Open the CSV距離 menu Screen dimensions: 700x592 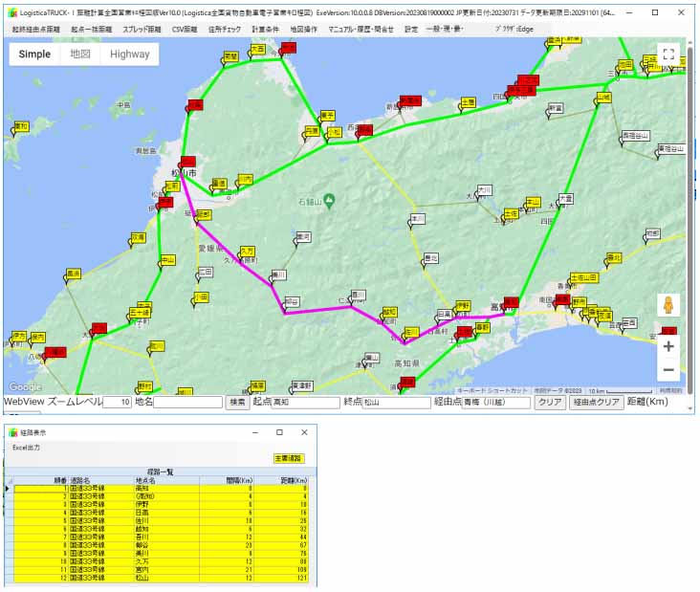[185, 29]
